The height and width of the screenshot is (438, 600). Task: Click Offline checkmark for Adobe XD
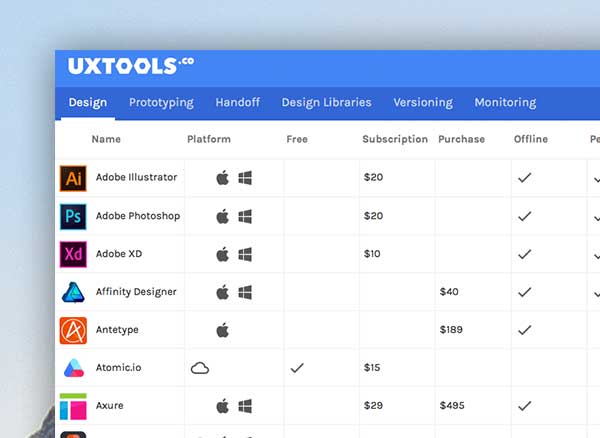click(x=525, y=254)
